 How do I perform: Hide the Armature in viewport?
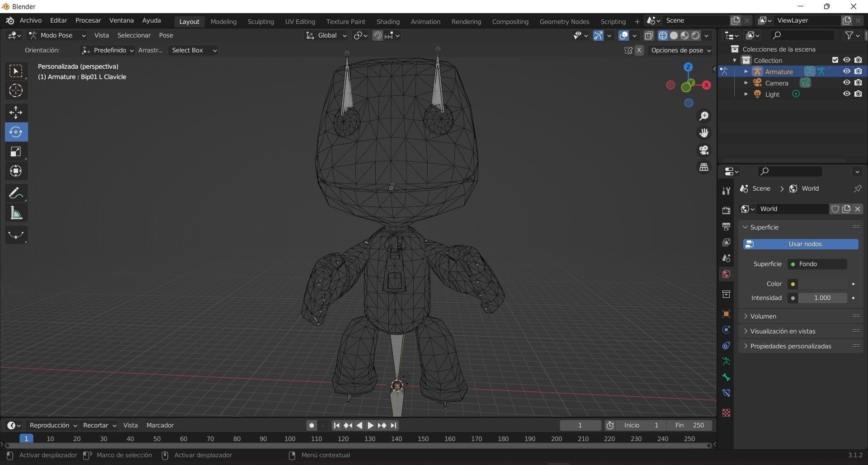tap(846, 71)
